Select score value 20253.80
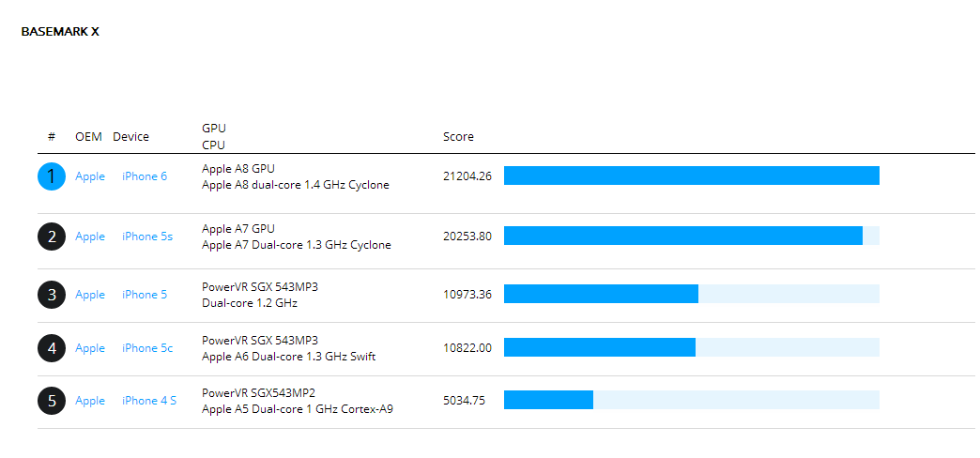 point(467,237)
